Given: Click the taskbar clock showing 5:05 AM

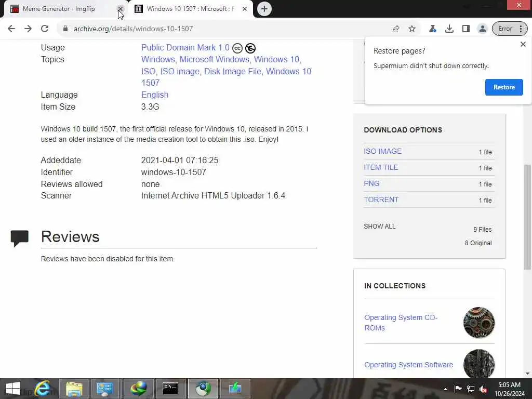Looking at the screenshot, I should (510, 389).
